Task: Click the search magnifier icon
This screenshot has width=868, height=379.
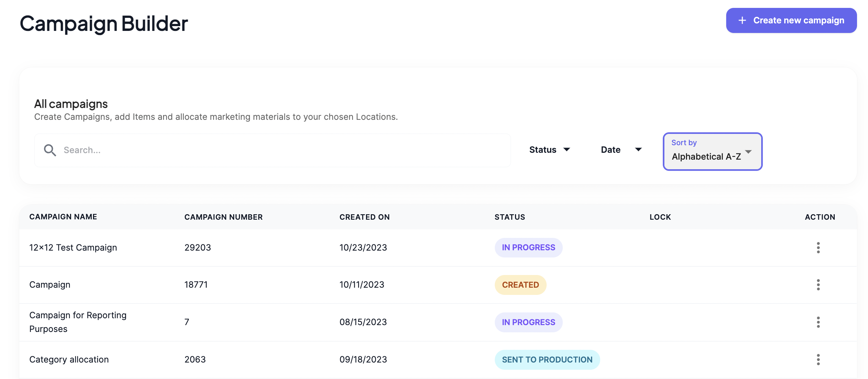Action: (50, 150)
